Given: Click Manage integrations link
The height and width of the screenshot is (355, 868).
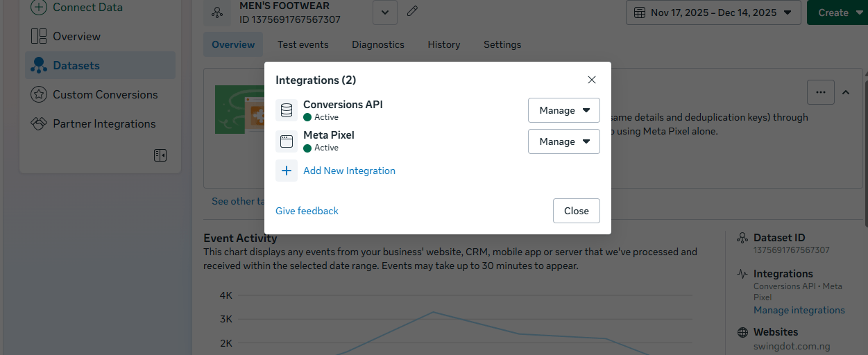Looking at the screenshot, I should (799, 310).
